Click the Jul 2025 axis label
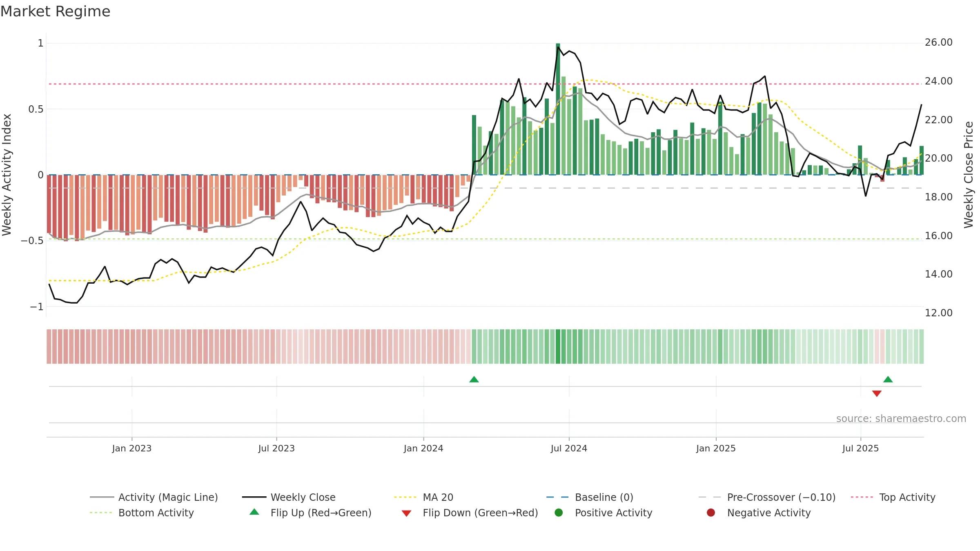Viewport: 980px width, 551px height. [860, 448]
